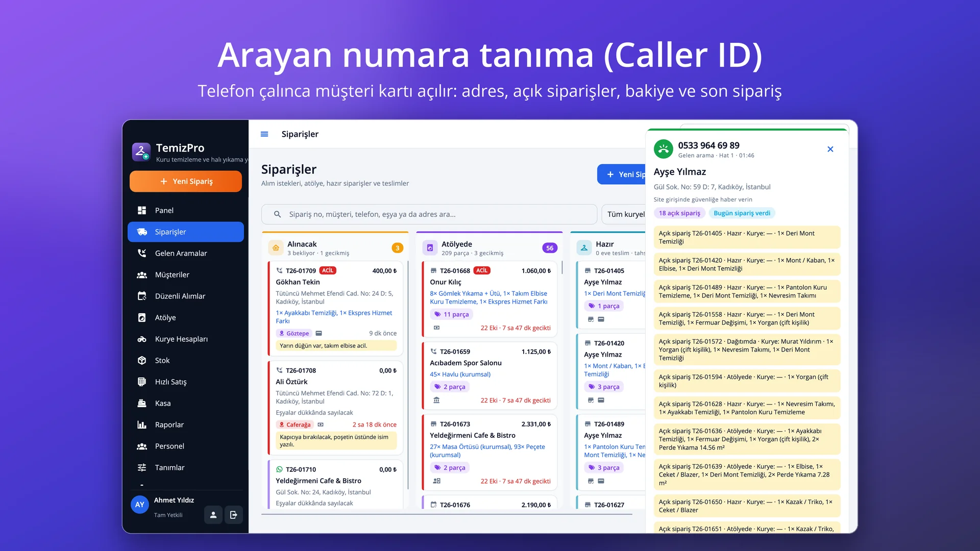Click the logout icon button
The height and width of the screenshot is (551, 980).
pyautogui.click(x=234, y=515)
